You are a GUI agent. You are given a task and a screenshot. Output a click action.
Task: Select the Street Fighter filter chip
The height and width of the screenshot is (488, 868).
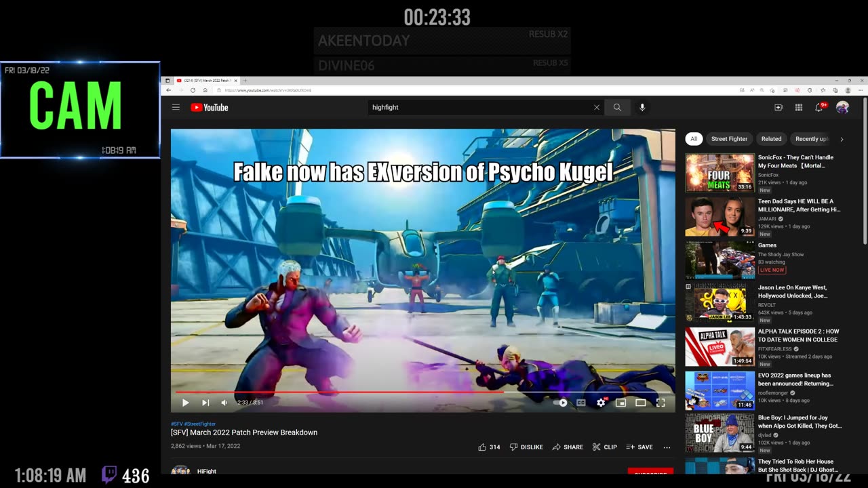tap(729, 139)
